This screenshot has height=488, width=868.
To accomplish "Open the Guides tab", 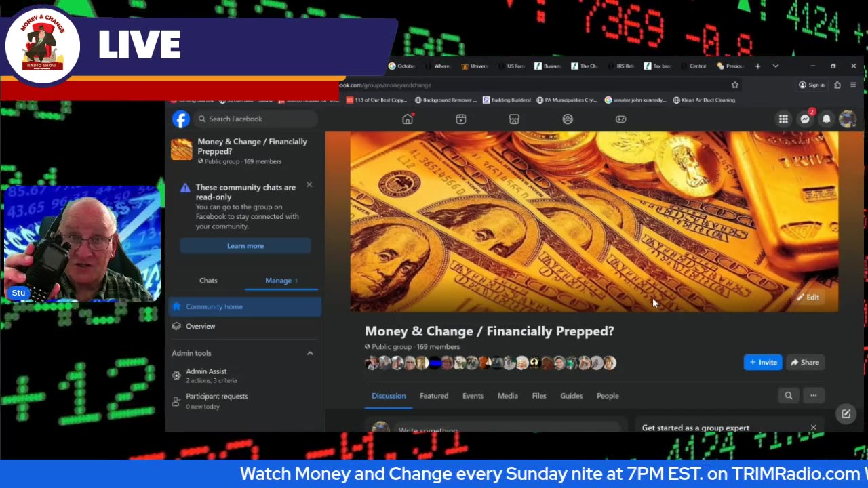I will 571,396.
